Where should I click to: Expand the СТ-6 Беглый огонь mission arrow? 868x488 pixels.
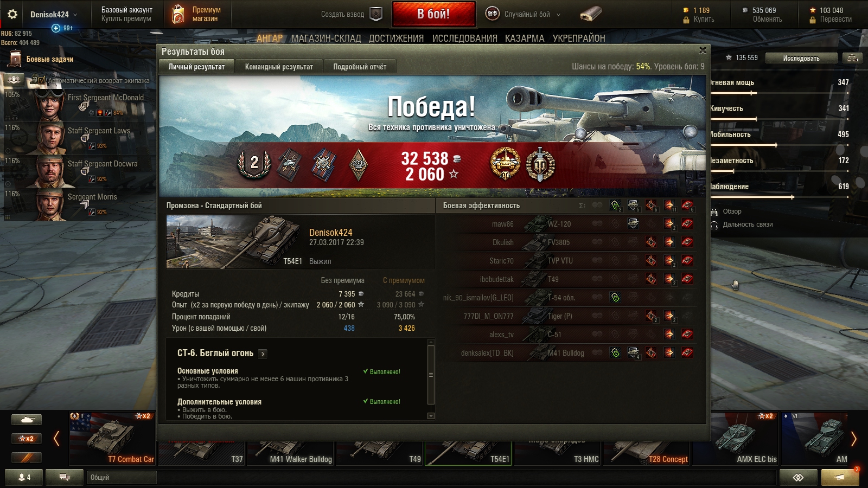click(263, 354)
